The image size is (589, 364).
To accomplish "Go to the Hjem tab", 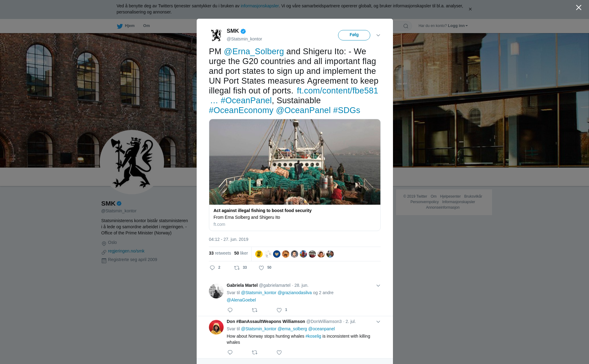I will 126,26.
